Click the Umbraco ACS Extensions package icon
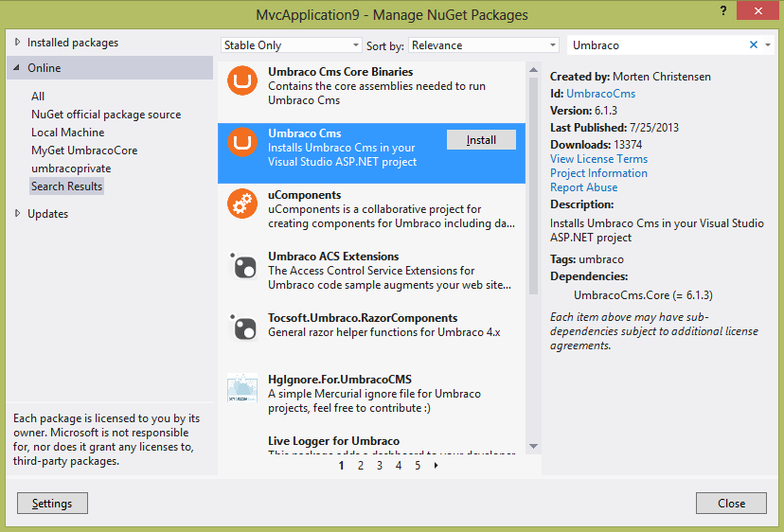This screenshot has width=784, height=532. coord(242,265)
